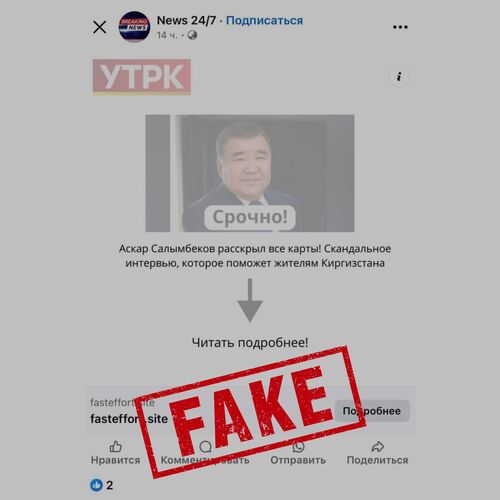Open the News 24/7 page name
This screenshot has width=500, height=500.
[x=186, y=20]
